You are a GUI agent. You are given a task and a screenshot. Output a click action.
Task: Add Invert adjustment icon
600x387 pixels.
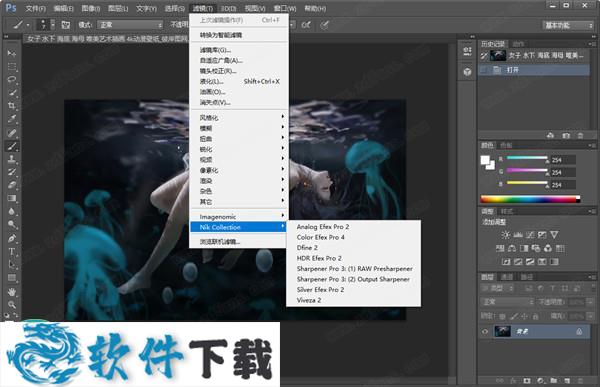506,262
